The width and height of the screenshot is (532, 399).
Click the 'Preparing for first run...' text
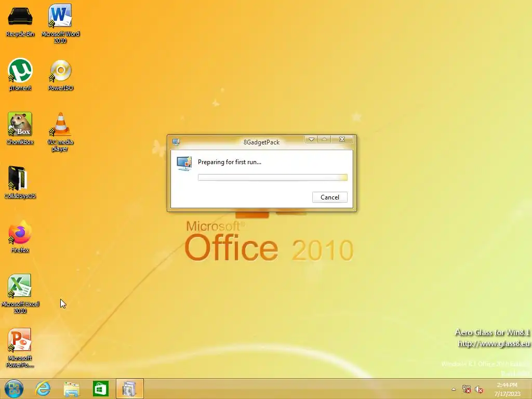tap(229, 162)
